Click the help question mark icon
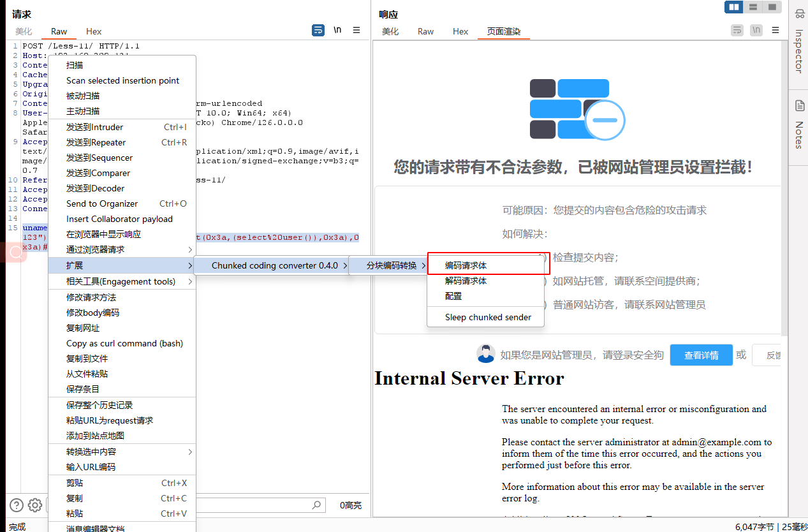The width and height of the screenshot is (808, 532). coord(17,505)
